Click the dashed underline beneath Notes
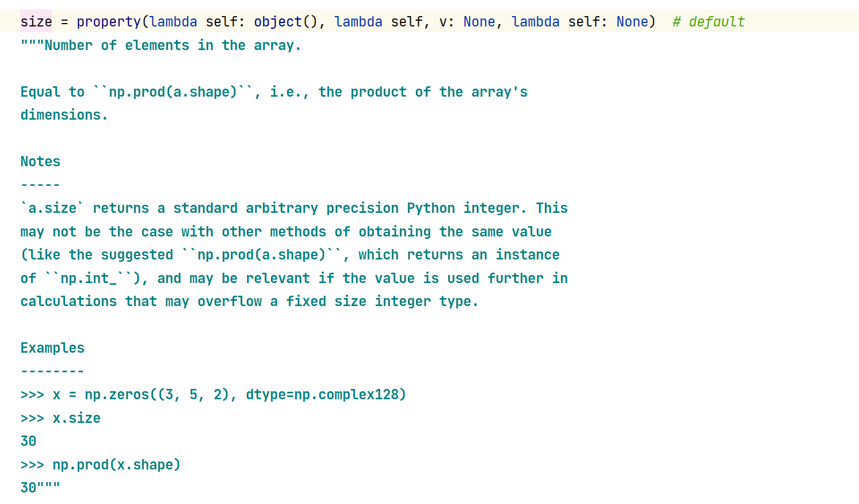Viewport: 859px width, 504px height. point(40,185)
